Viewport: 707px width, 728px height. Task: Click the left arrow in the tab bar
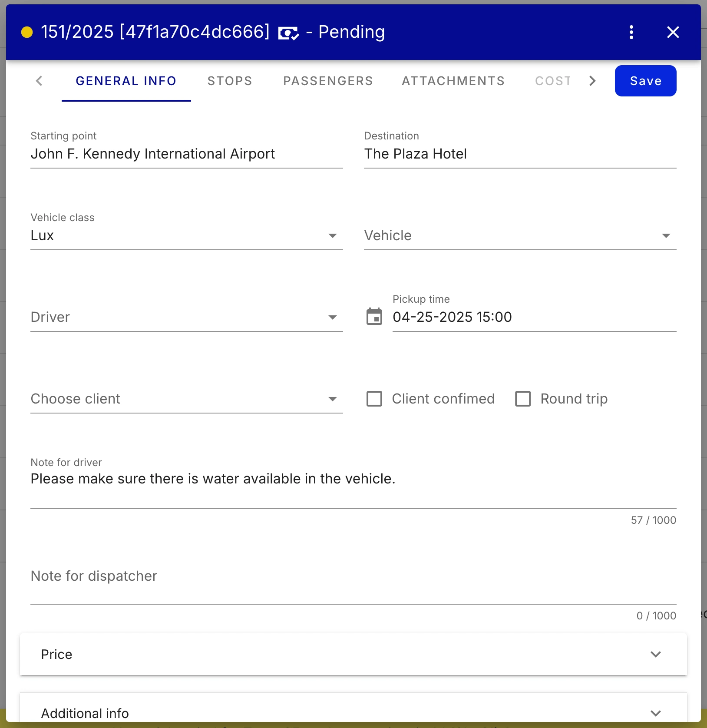click(39, 81)
